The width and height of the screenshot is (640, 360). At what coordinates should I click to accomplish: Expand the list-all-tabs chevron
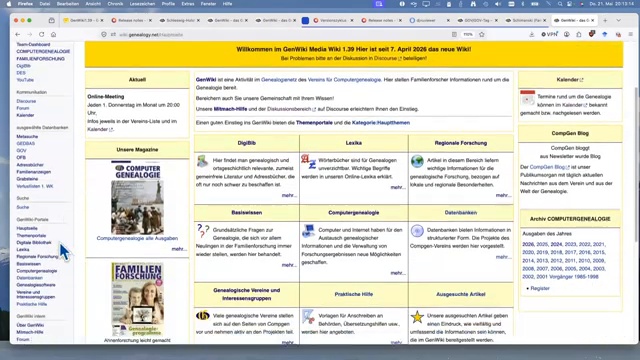[619, 20]
